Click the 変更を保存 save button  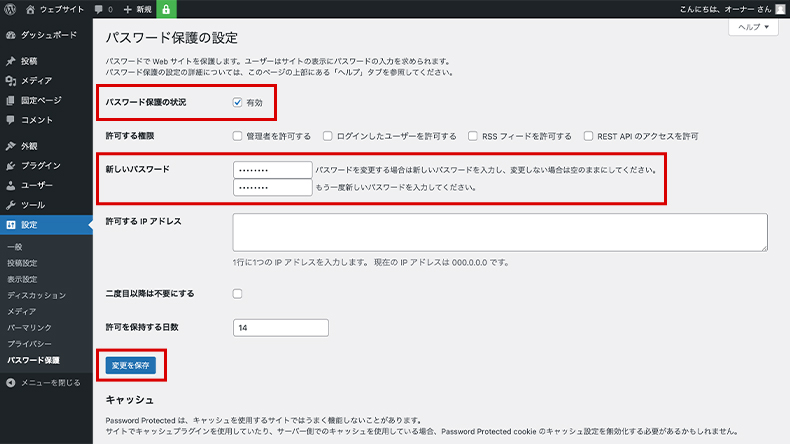(x=130, y=365)
